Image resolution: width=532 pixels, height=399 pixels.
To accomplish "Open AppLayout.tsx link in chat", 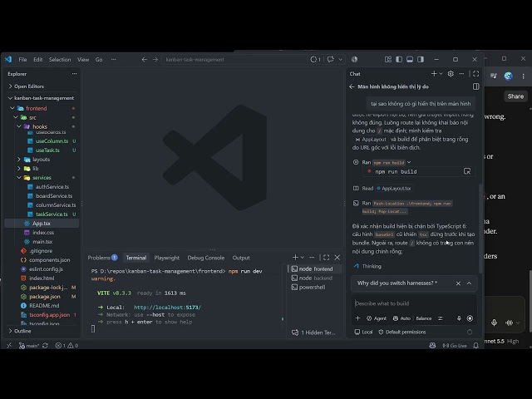I will pyautogui.click(x=394, y=189).
